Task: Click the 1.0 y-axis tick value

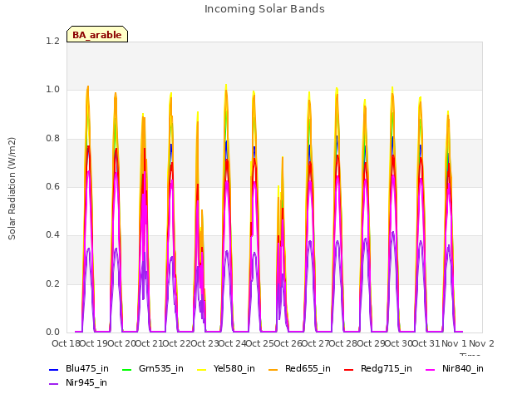Action: 53,90
